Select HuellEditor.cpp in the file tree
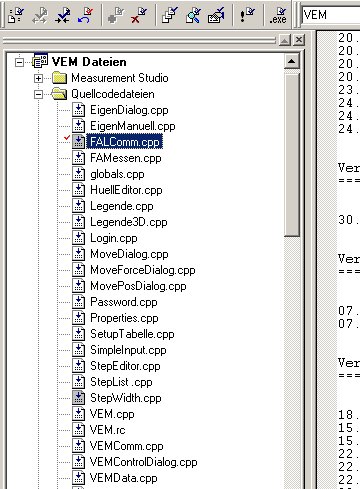Screen dimensions: 360x489 (x=126, y=190)
